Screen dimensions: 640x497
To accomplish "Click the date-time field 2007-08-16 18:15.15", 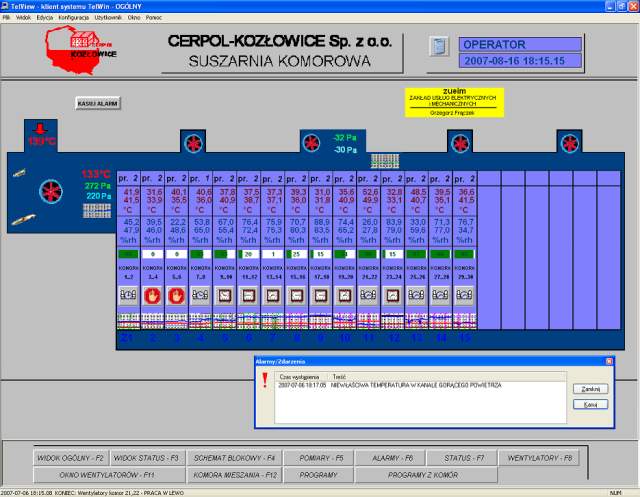I will coord(520,61).
